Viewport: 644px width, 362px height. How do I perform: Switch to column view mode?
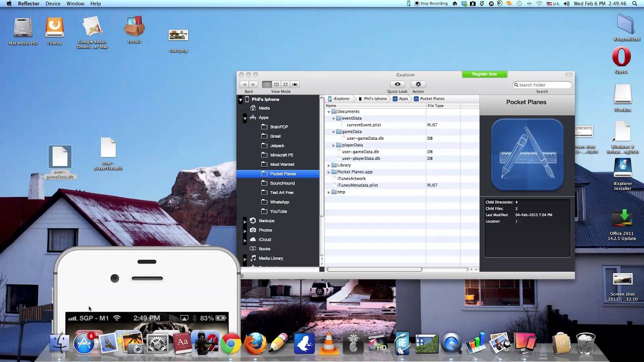coord(276,84)
